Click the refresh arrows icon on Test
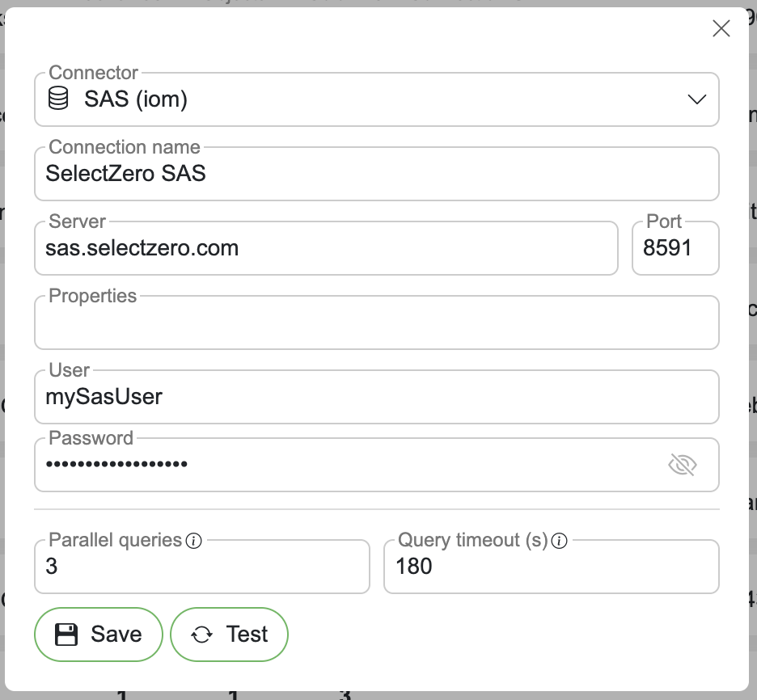The height and width of the screenshot is (700, 757). click(x=201, y=635)
